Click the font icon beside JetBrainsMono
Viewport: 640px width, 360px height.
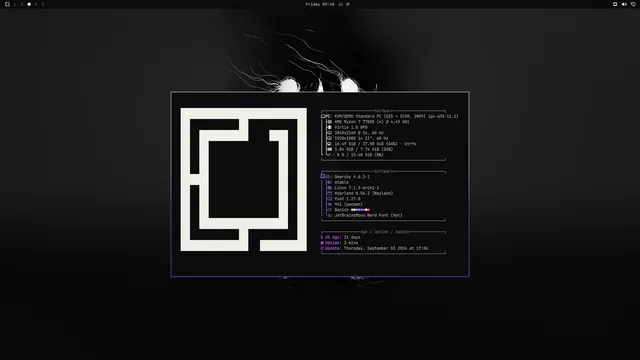click(329, 216)
